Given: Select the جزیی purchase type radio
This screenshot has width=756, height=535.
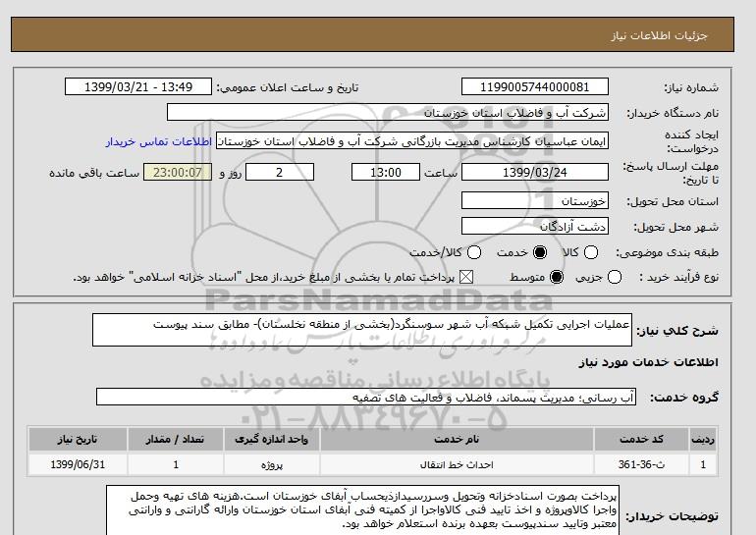Looking at the screenshot, I should click(x=615, y=277).
